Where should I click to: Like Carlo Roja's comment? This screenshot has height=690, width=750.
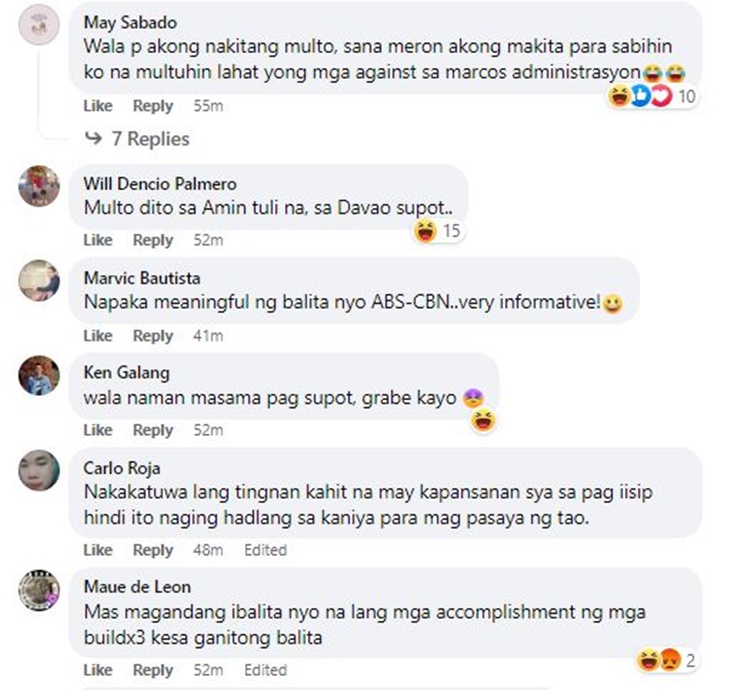tap(98, 550)
